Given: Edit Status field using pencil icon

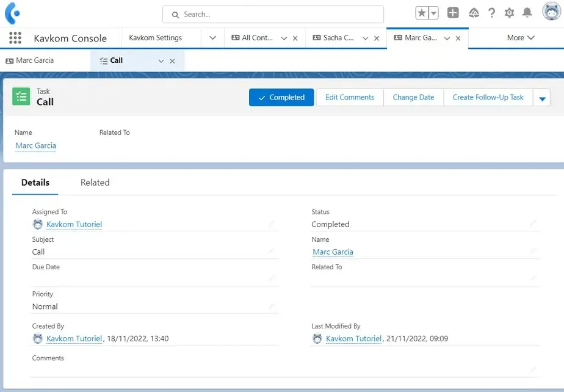Looking at the screenshot, I should [533, 224].
